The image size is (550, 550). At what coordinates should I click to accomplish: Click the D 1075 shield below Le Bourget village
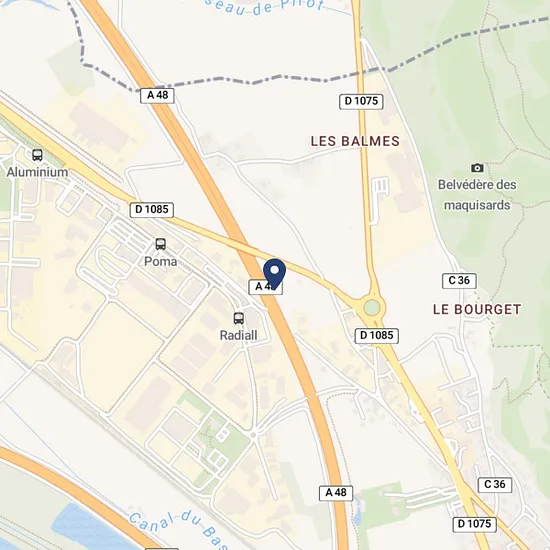point(474,524)
